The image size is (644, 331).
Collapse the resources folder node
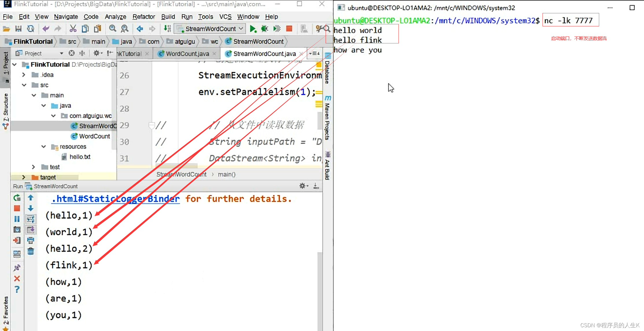[44, 146]
